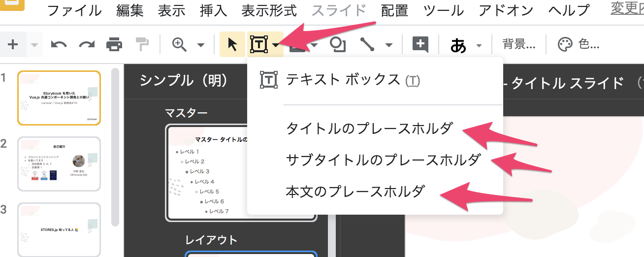
Task: Select the arrow cursor tool
Action: 232,45
